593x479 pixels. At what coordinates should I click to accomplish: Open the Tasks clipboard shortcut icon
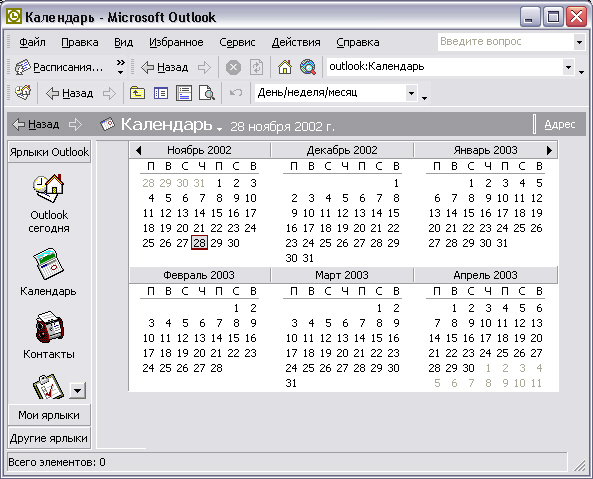[48, 386]
